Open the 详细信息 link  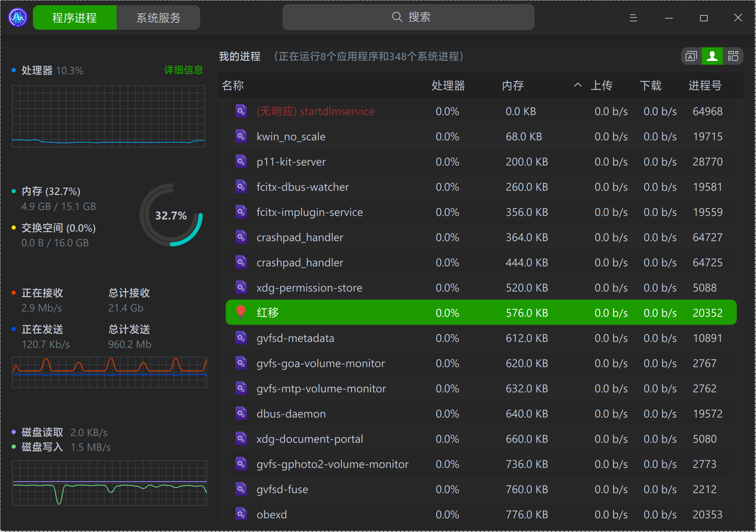tap(183, 70)
